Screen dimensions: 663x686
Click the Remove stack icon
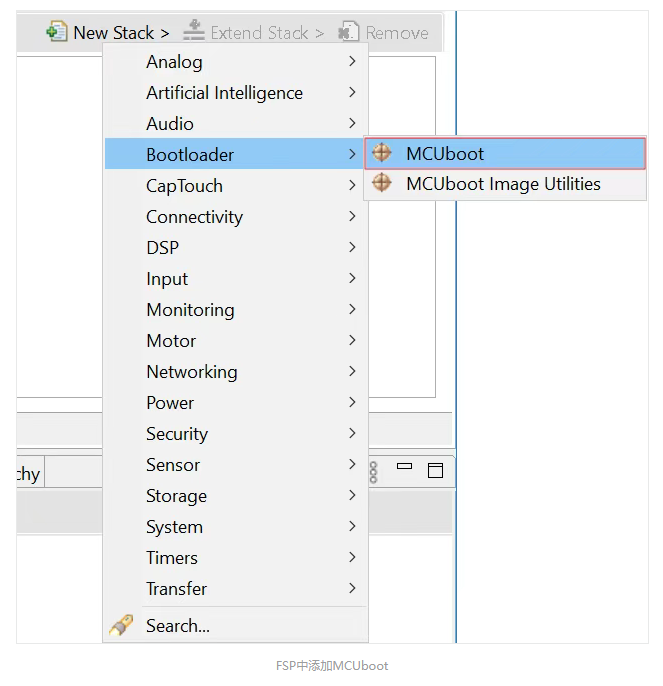348,32
